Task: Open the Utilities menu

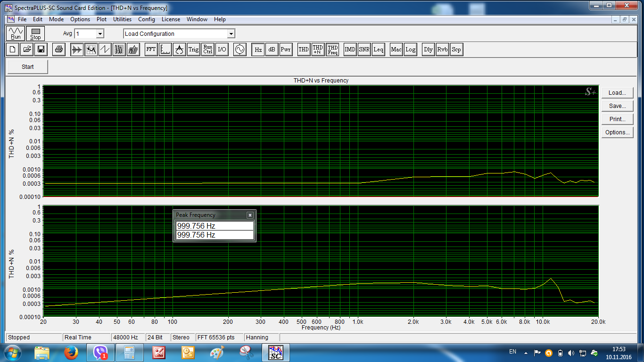Action: coord(122,19)
